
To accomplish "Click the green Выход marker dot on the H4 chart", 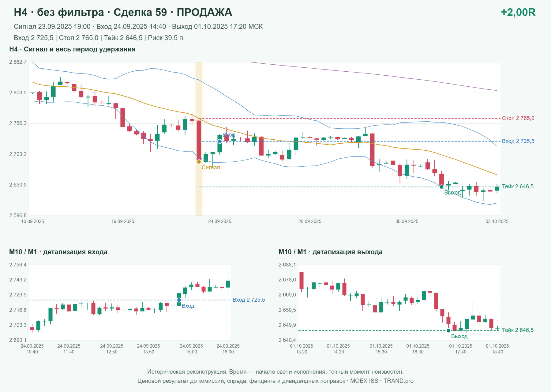I will pyautogui.click(x=441, y=187).
